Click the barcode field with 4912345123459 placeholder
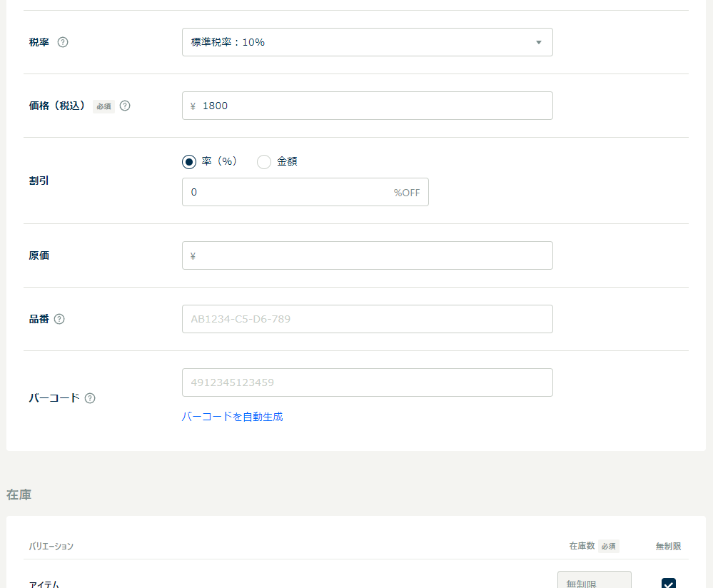The image size is (713, 588). (x=367, y=382)
